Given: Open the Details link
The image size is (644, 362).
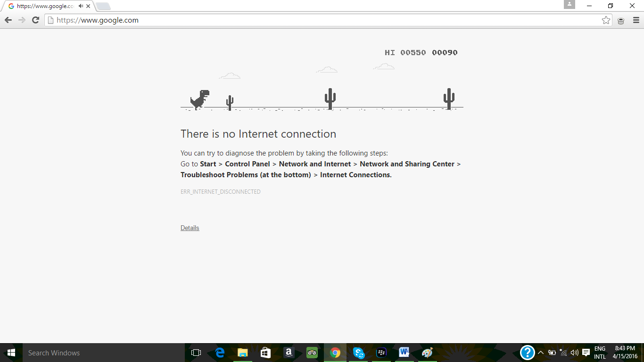Looking at the screenshot, I should (x=190, y=228).
